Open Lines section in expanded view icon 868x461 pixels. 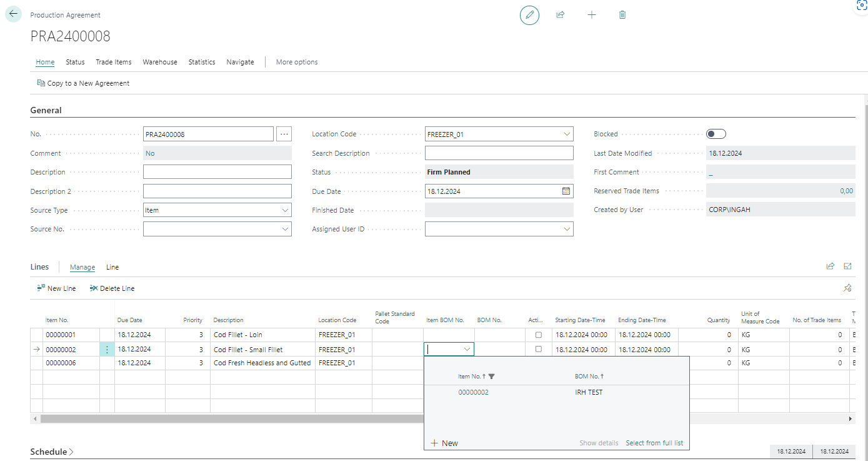coord(848,266)
